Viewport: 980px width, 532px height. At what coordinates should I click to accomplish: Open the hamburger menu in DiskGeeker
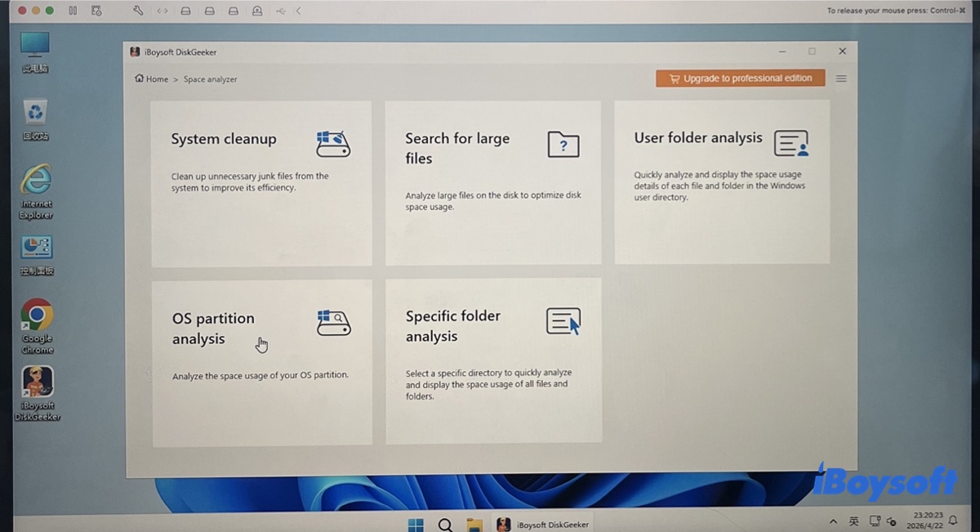point(841,79)
